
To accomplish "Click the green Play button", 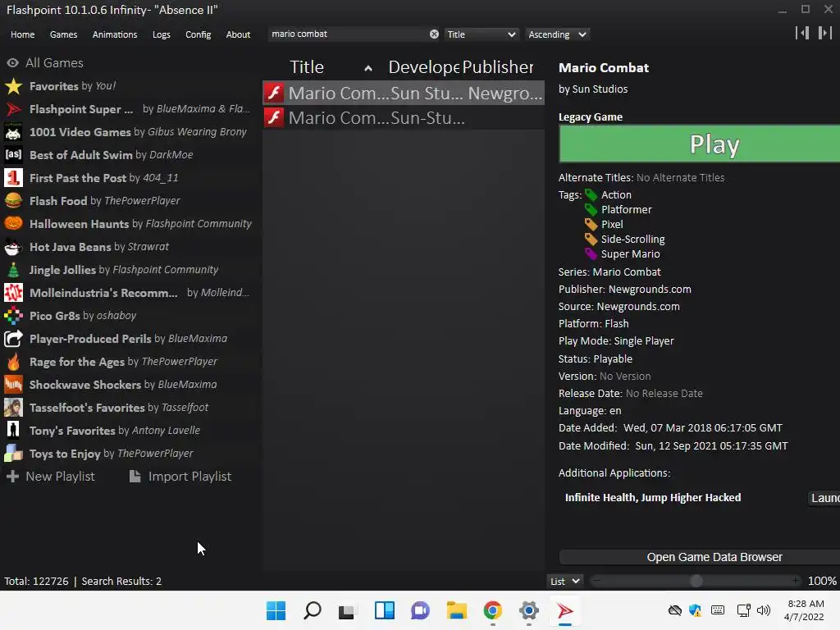I will (x=699, y=144).
